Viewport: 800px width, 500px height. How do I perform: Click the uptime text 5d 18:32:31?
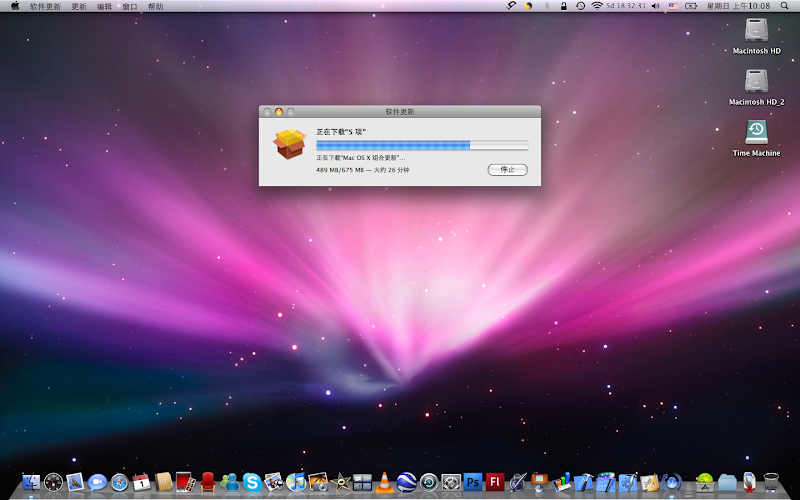click(626, 6)
